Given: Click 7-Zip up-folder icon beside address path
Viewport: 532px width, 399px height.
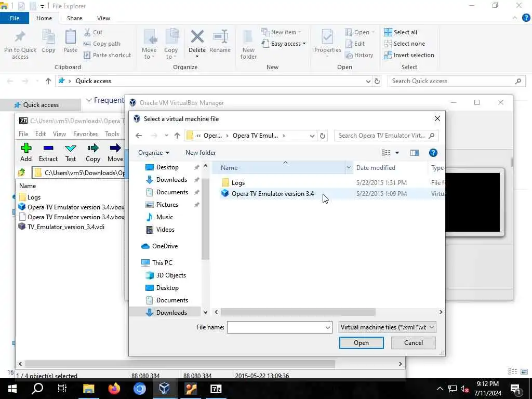Looking at the screenshot, I should (x=22, y=172).
